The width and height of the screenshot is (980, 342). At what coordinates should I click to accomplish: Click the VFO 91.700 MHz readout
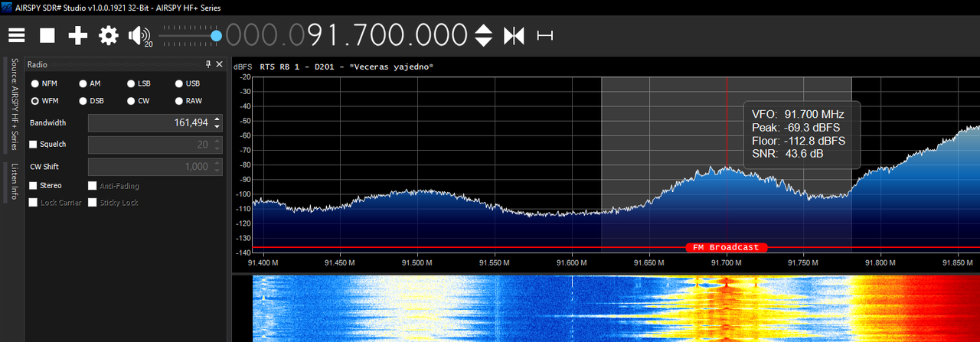click(x=798, y=113)
